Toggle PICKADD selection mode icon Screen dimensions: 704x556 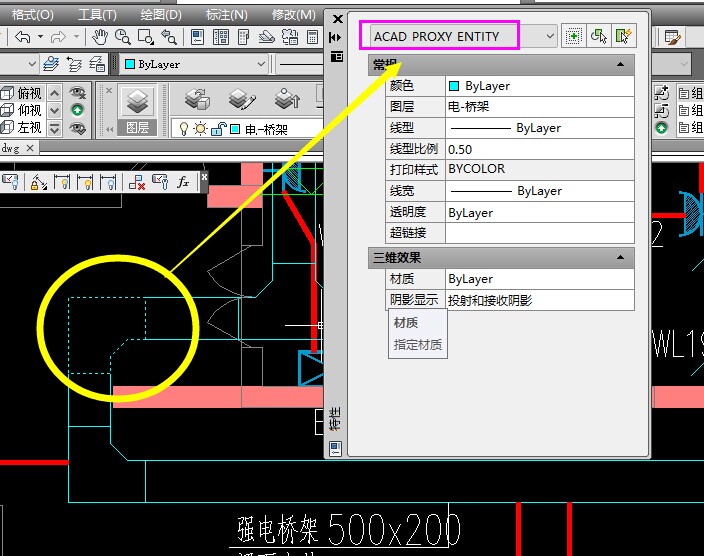click(x=574, y=36)
